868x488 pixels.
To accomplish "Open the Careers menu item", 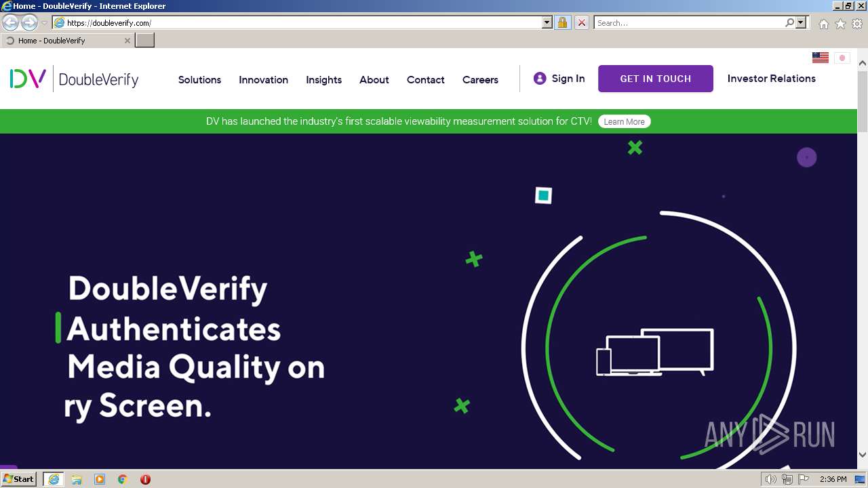I will click(480, 80).
